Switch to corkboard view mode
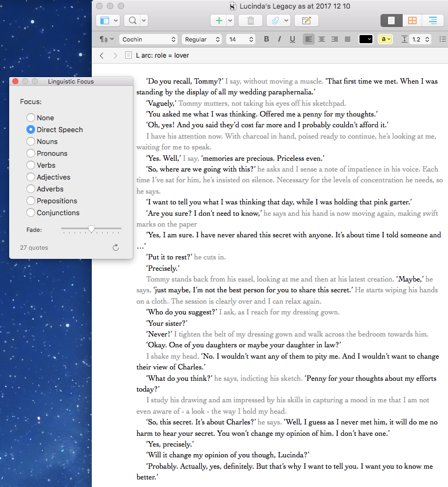The image size is (448, 487). click(x=412, y=21)
